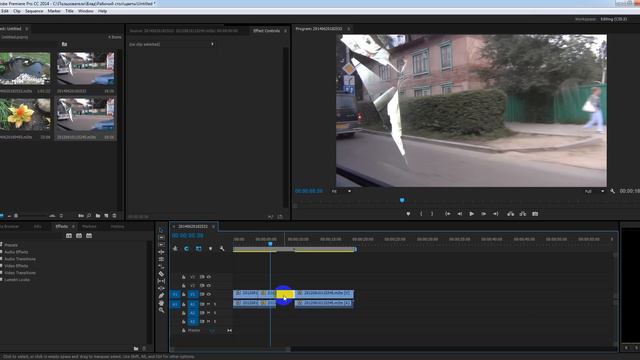Select the Zoom tool magnifier
The height and width of the screenshot is (360, 640).
pyautogui.click(x=161, y=310)
